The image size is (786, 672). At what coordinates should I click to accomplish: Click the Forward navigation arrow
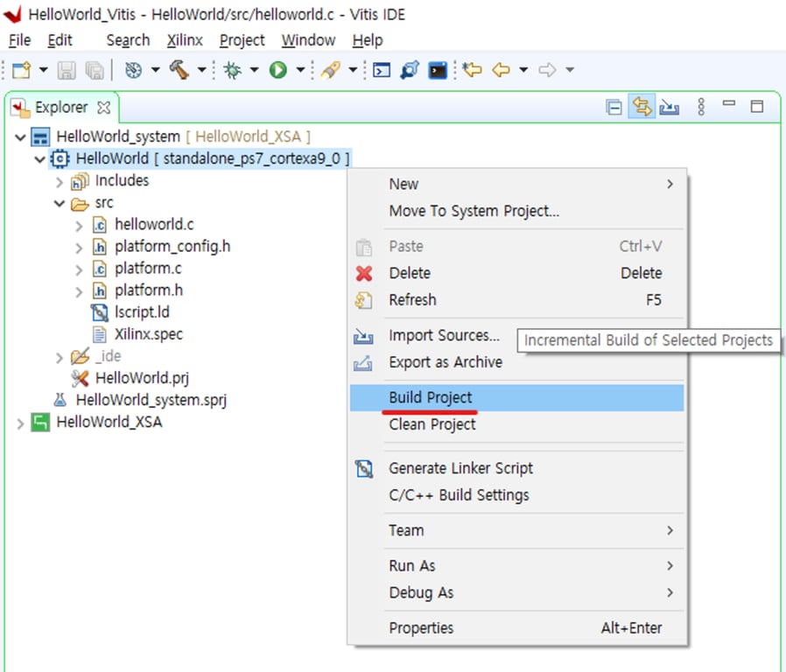pos(547,70)
